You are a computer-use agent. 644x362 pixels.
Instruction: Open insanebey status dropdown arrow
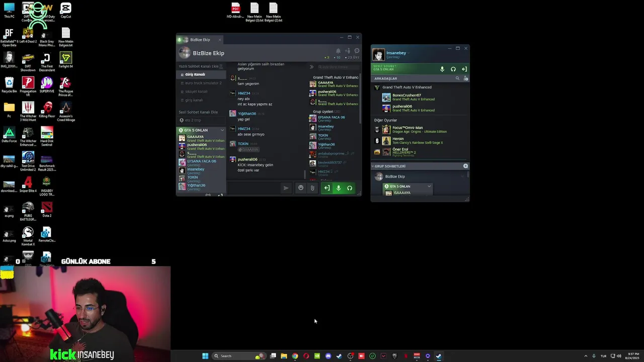coord(409,53)
